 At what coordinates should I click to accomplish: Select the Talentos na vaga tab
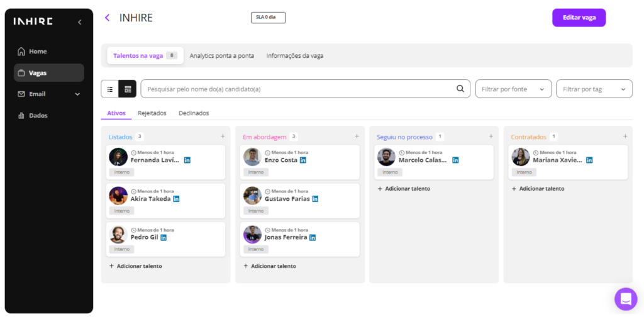pyautogui.click(x=145, y=55)
